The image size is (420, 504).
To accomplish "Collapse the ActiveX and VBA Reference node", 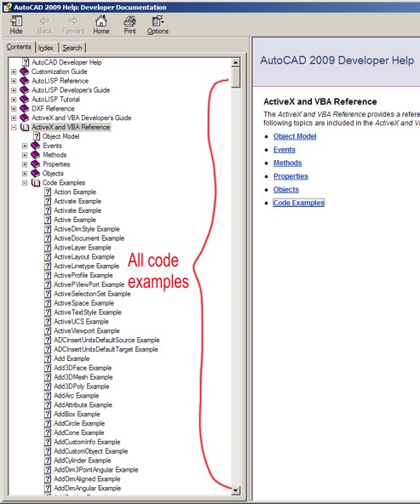I will (14, 128).
